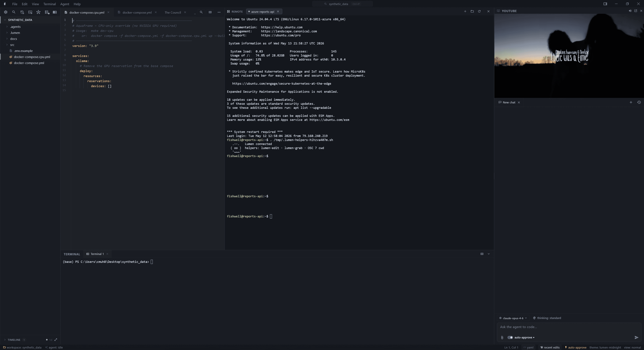Toggle the right sidebar layout icon
This screenshot has width=644, height=350.
605,4
